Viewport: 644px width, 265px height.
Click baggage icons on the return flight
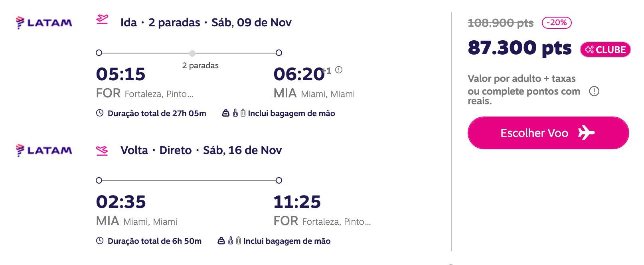[229, 241]
